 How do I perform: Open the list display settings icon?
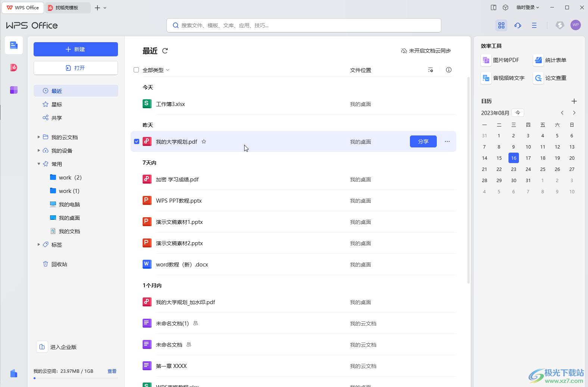[x=430, y=70]
